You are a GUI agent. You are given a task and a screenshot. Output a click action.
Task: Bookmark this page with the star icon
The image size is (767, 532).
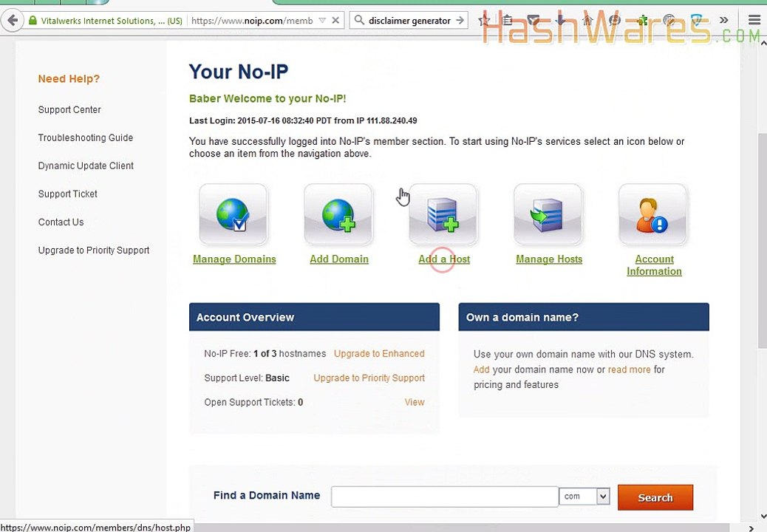(484, 21)
